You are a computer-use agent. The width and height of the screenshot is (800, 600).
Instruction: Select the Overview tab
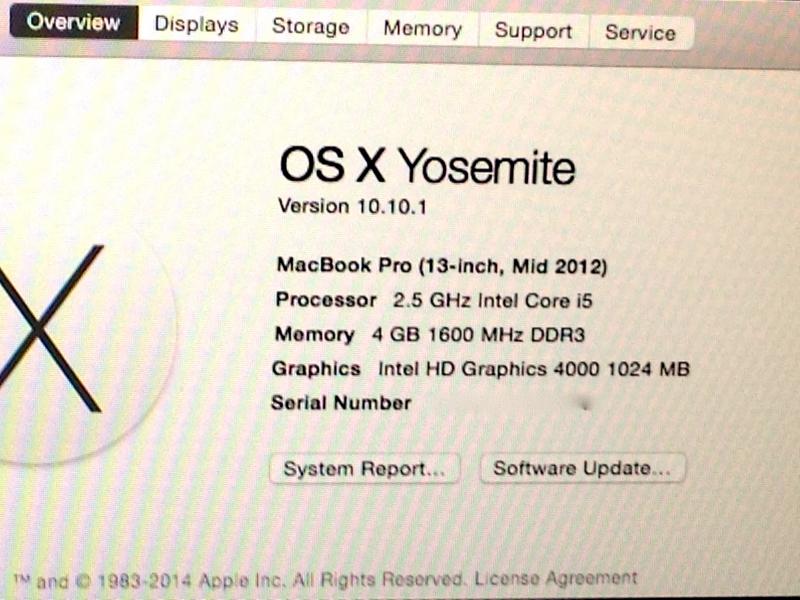[73, 22]
